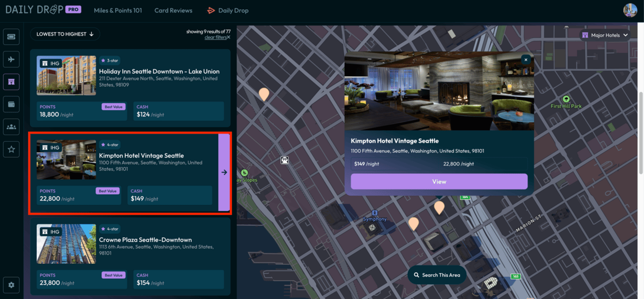The image size is (644, 299).
Task: Click the magnifier in Search This Area
Action: 416,275
